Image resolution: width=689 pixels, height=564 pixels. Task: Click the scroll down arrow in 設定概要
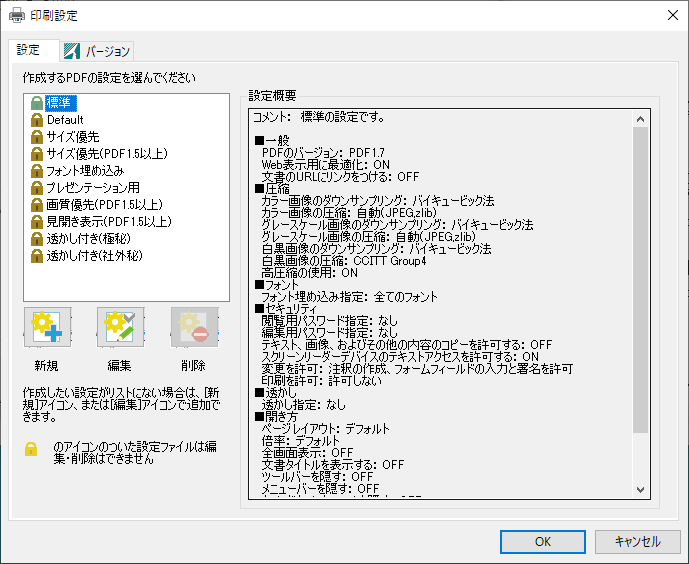(641, 490)
